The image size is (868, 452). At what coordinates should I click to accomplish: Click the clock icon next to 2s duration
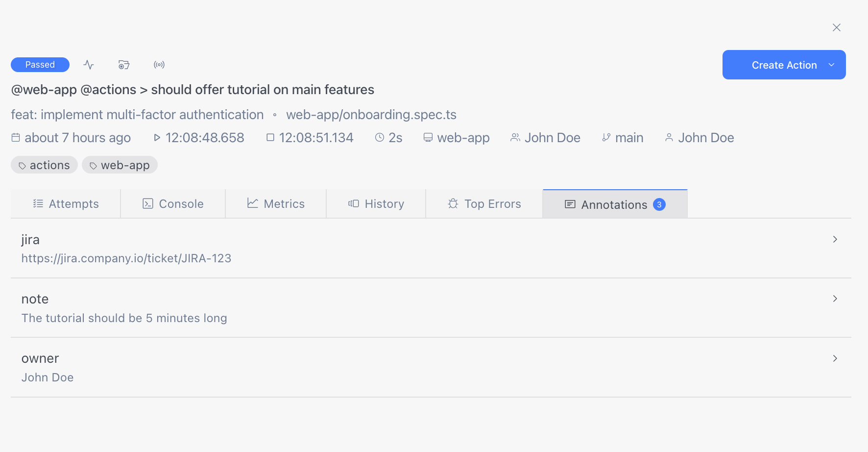380,138
